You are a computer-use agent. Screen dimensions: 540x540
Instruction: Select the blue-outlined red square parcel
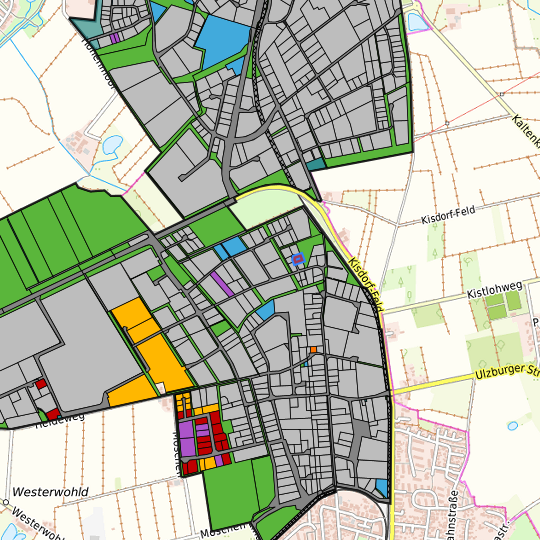coord(298,258)
